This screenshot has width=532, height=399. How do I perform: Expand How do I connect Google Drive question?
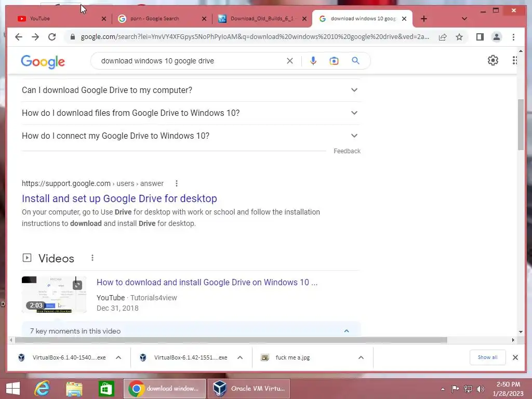point(191,136)
